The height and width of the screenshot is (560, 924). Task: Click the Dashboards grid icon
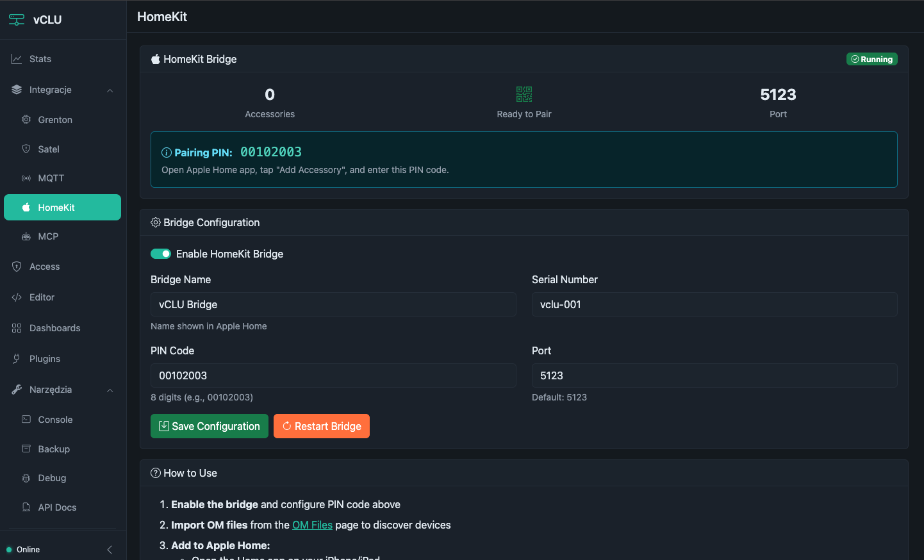[x=17, y=328]
